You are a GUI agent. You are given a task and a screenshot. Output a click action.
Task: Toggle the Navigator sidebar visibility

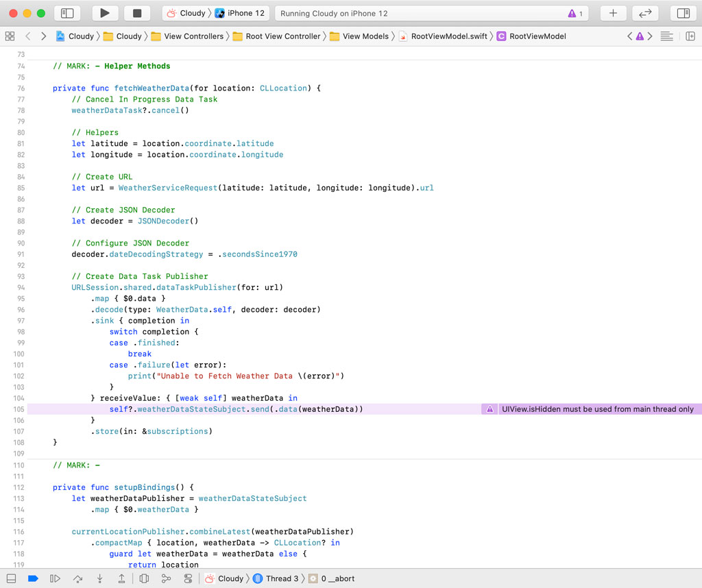[x=66, y=12]
